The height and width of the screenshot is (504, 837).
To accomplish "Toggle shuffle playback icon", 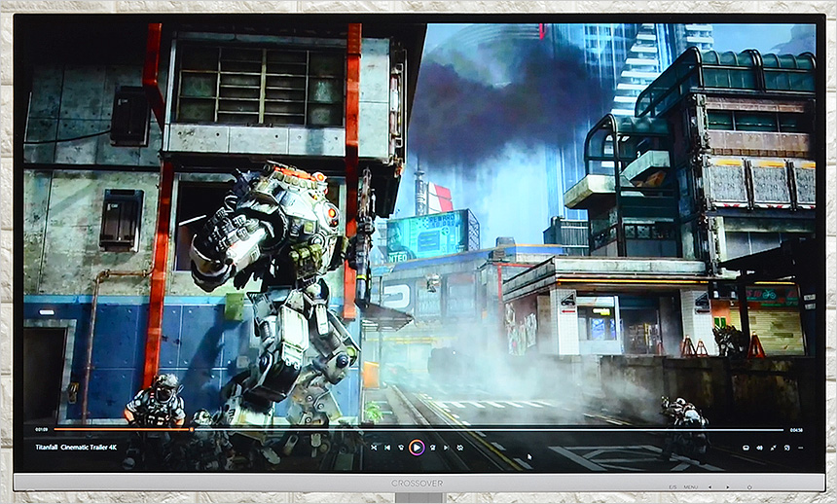I will (x=373, y=448).
